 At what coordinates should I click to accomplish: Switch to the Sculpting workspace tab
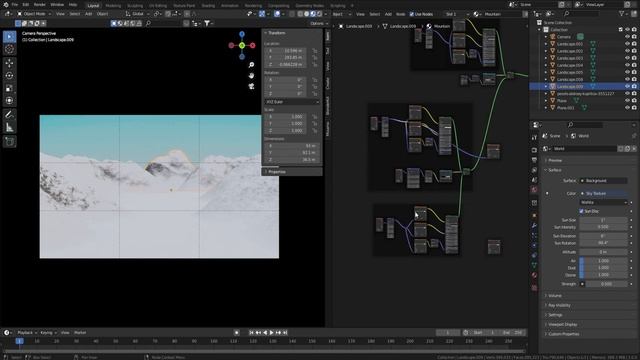[135, 6]
